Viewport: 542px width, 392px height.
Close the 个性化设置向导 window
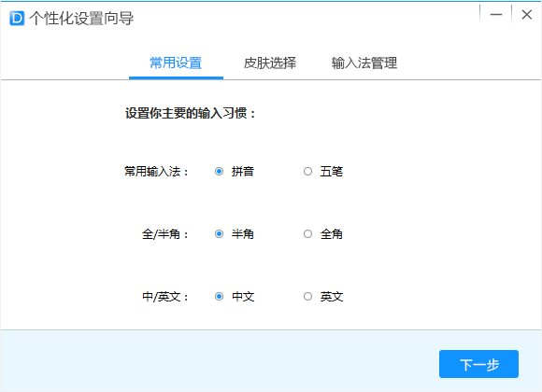click(x=526, y=15)
